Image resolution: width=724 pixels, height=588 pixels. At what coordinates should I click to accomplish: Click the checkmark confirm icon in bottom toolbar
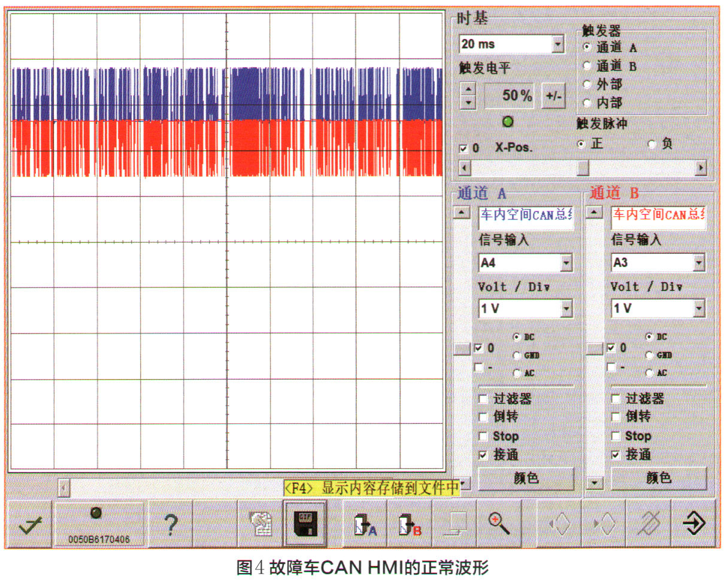30,525
